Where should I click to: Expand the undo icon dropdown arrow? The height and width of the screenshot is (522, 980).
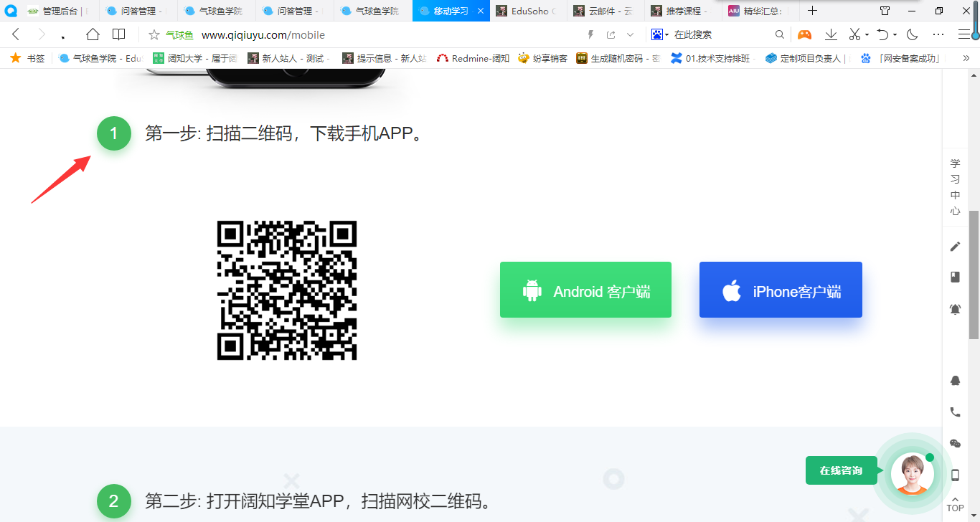(x=895, y=34)
